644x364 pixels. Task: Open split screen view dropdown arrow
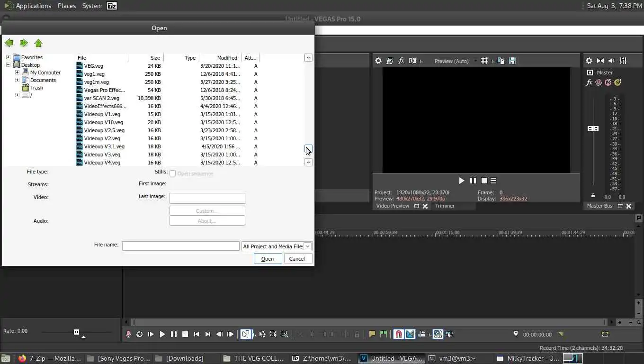pyautogui.click(x=420, y=61)
